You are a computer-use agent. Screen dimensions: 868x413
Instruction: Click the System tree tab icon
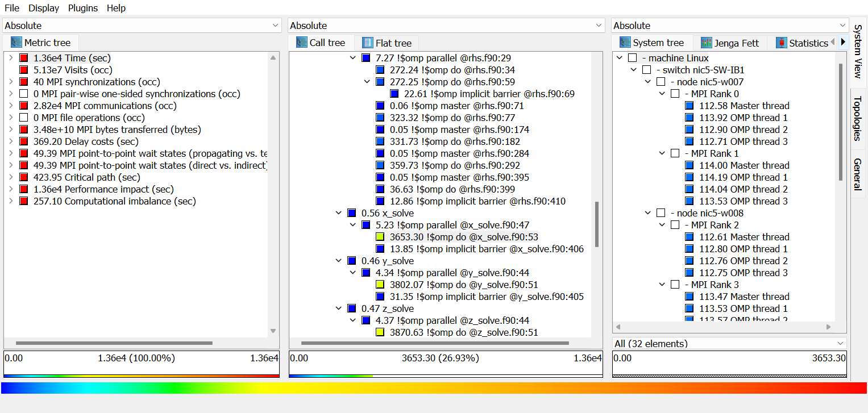pyautogui.click(x=625, y=43)
